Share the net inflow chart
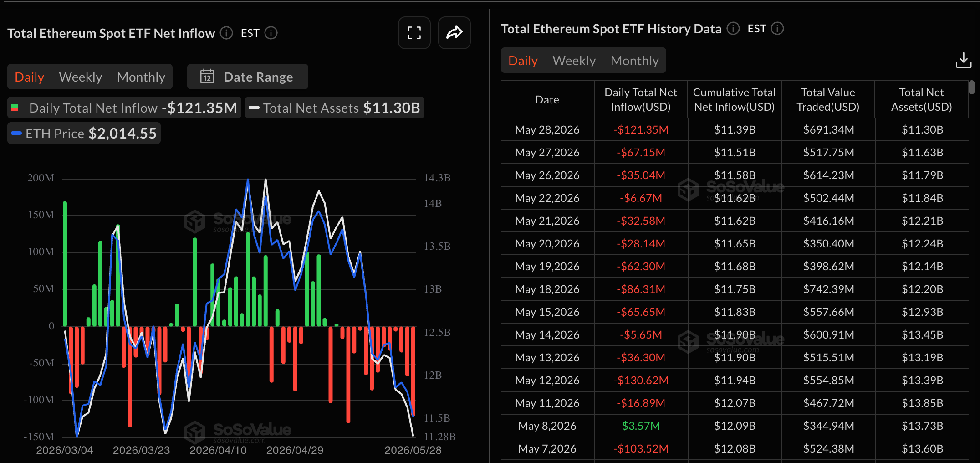Image resolution: width=980 pixels, height=463 pixels. click(454, 33)
